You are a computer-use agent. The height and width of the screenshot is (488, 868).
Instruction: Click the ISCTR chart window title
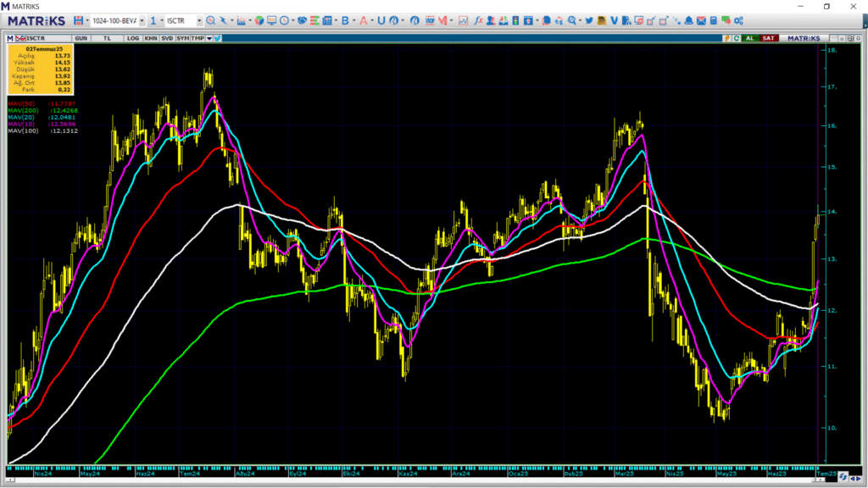pos(36,38)
